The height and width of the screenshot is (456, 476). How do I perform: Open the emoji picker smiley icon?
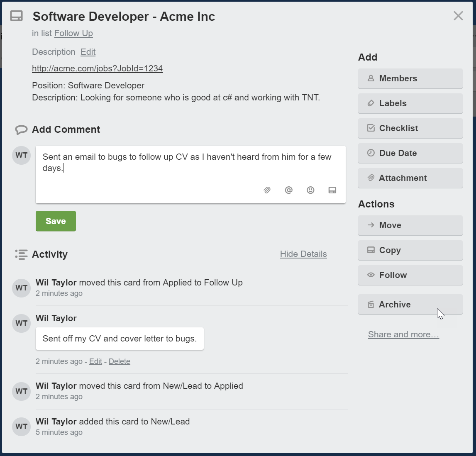[310, 190]
